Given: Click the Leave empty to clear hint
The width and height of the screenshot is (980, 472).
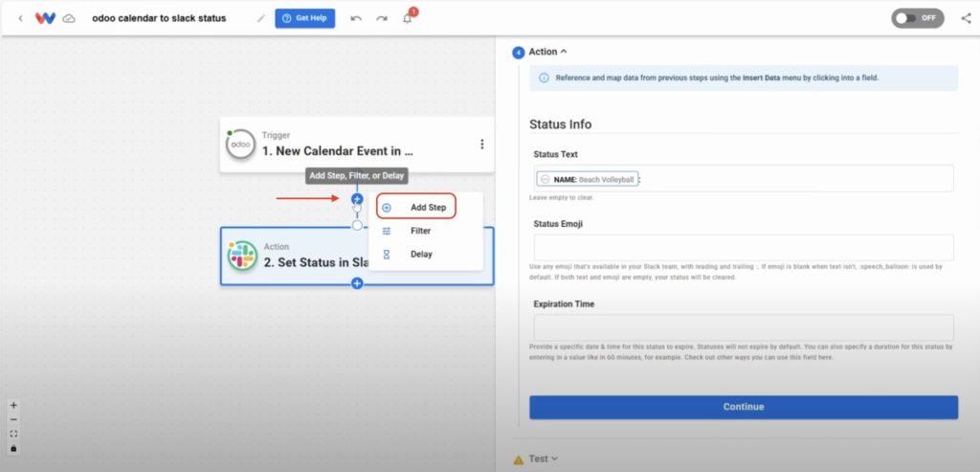Looking at the screenshot, I should pyautogui.click(x=561, y=197).
